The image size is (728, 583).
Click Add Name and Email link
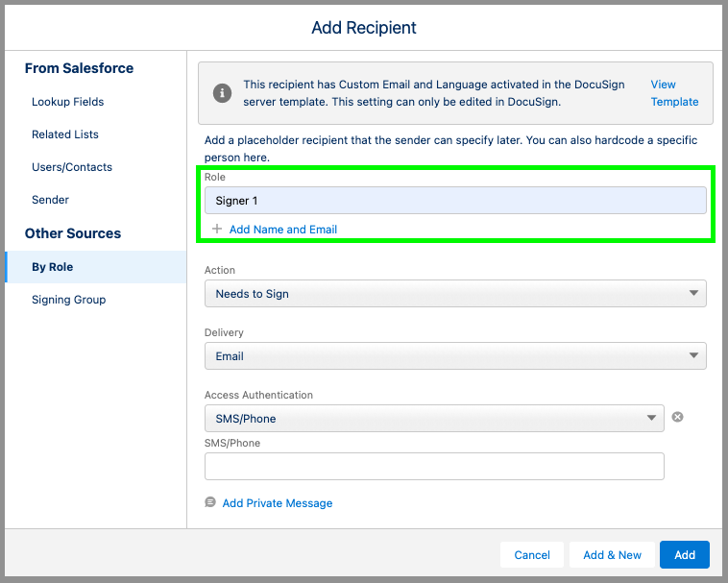tap(283, 230)
